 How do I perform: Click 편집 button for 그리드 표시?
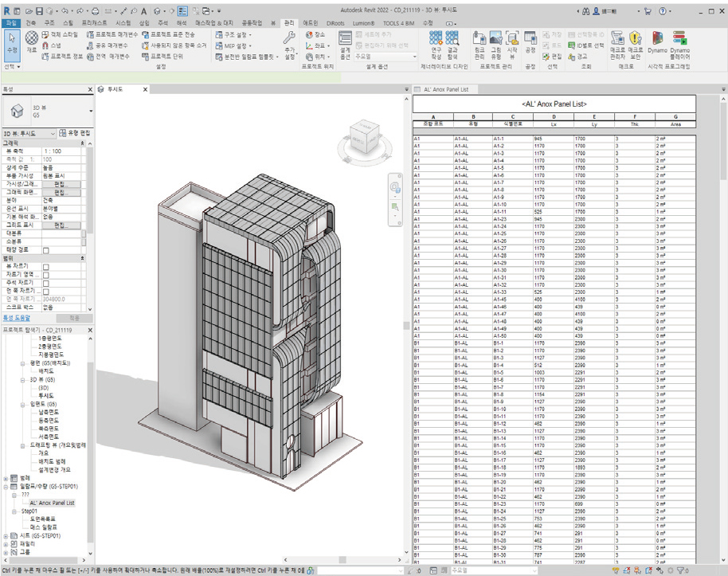pyautogui.click(x=61, y=225)
